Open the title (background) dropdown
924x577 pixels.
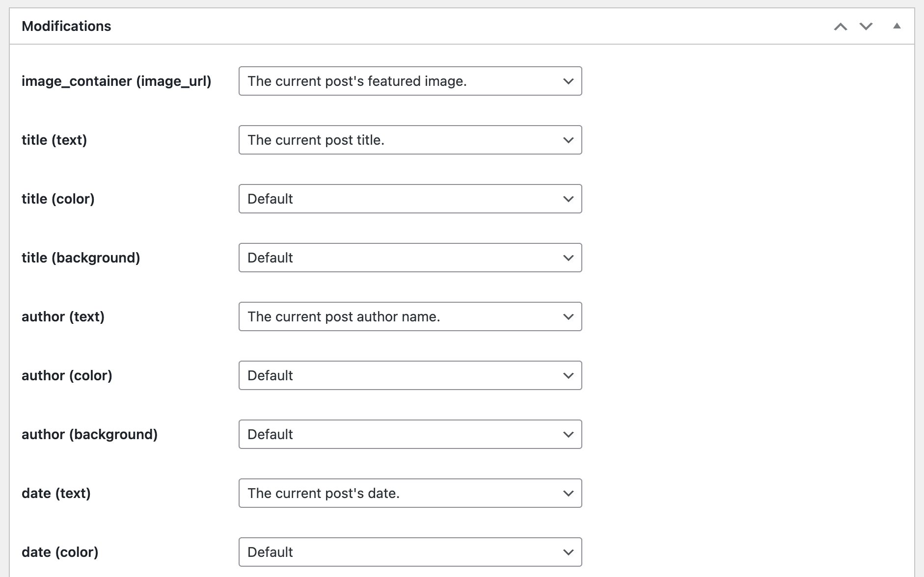pos(410,258)
